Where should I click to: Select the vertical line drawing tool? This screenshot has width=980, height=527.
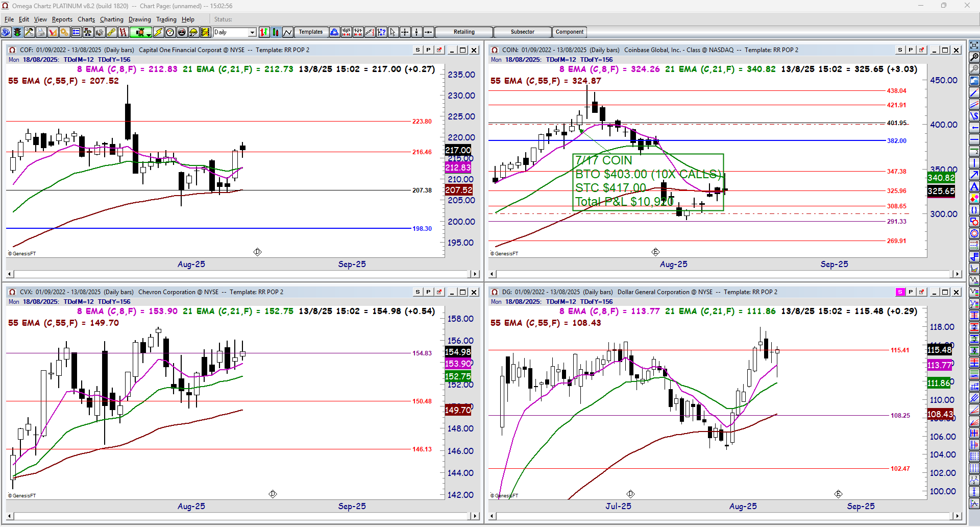coord(974,163)
